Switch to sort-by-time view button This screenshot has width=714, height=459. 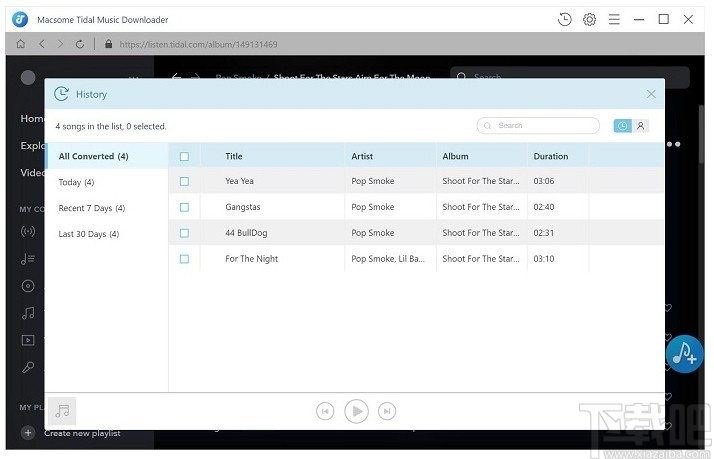(x=622, y=126)
